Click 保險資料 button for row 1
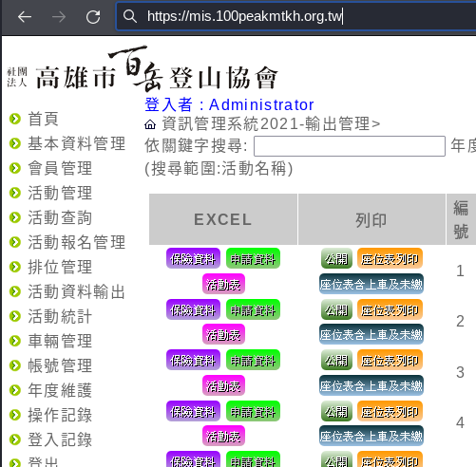The height and width of the screenshot is (467, 476). [x=193, y=259]
